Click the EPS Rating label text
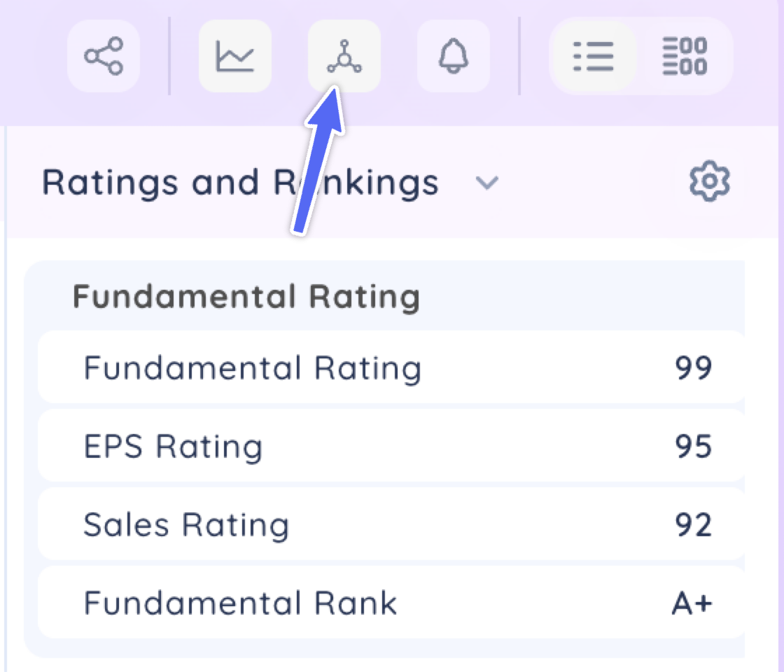 tap(173, 447)
